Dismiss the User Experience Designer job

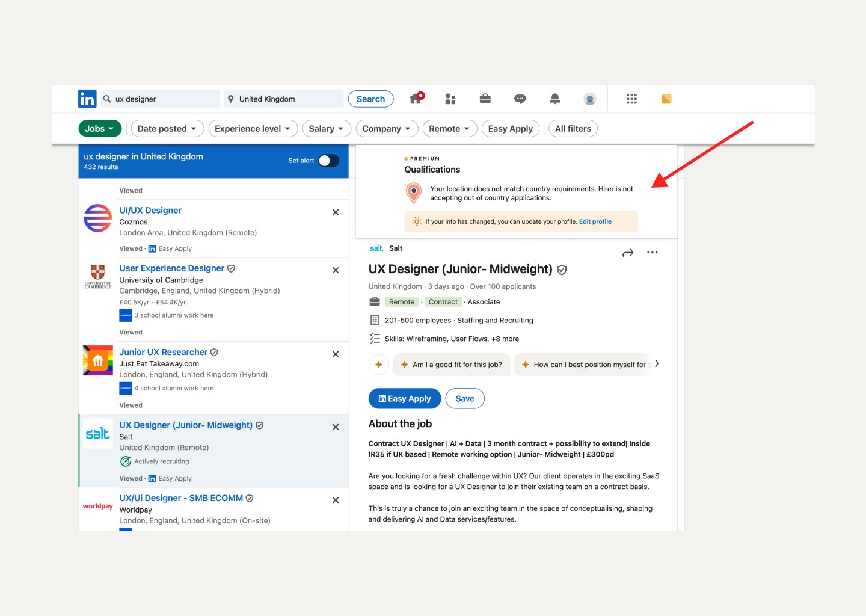(336, 270)
